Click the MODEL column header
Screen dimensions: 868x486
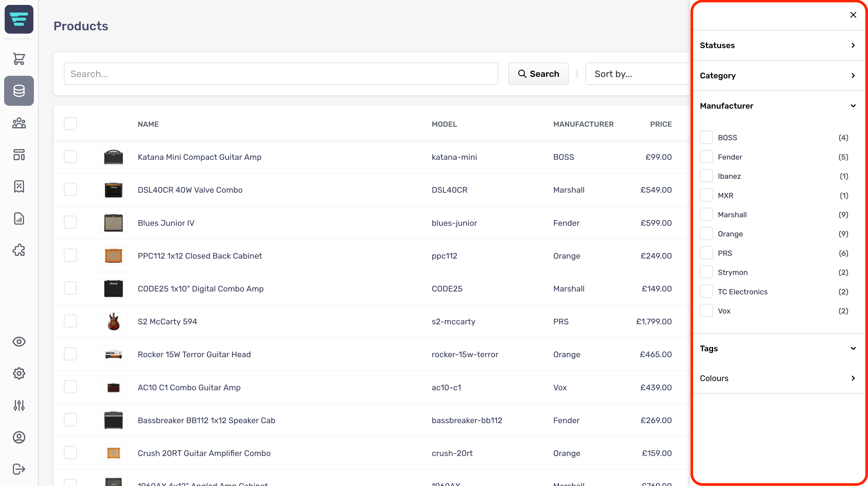point(444,124)
